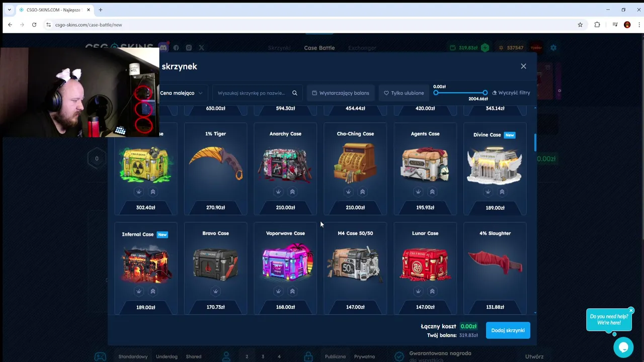Dismiss the 'Do you need help?' popup

pyautogui.click(x=631, y=310)
